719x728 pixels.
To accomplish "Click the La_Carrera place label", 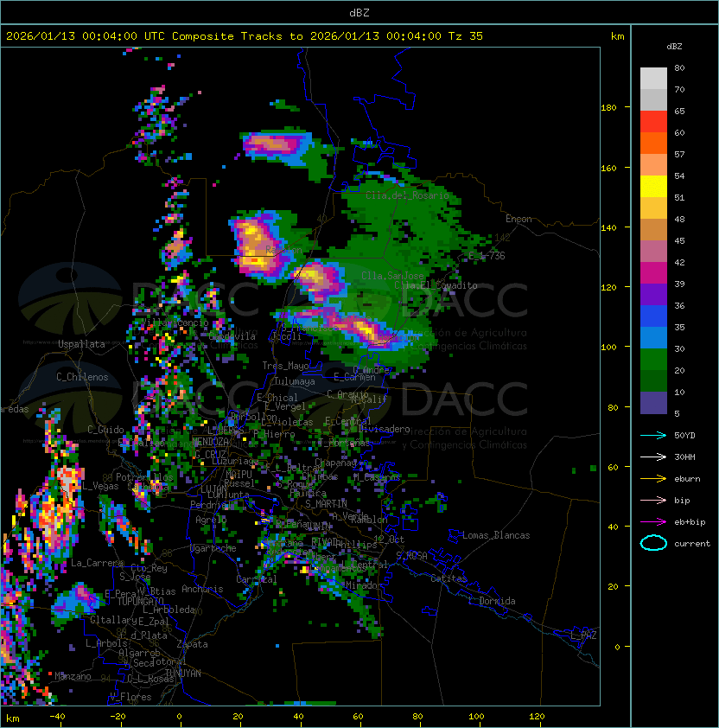I will click(97, 563).
